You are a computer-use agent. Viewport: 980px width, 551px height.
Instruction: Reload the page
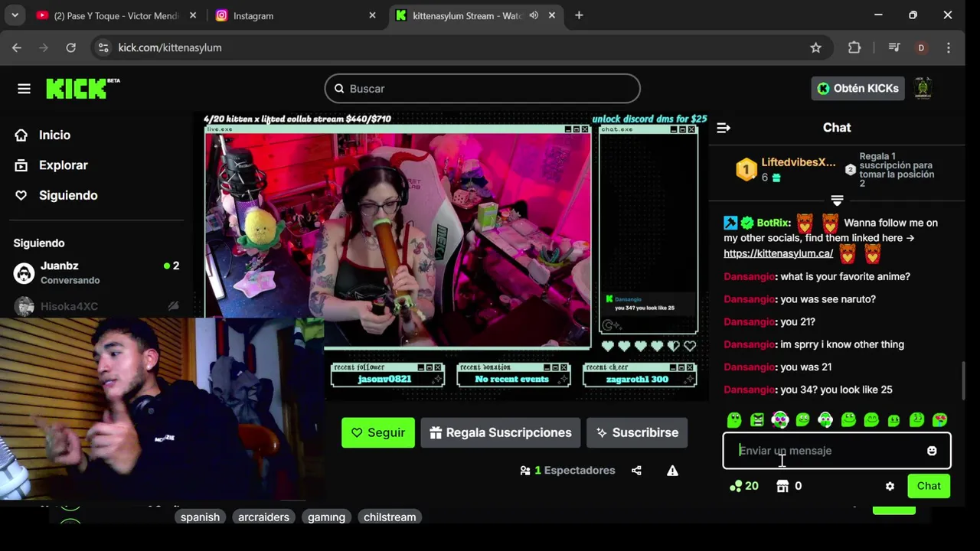pos(70,47)
